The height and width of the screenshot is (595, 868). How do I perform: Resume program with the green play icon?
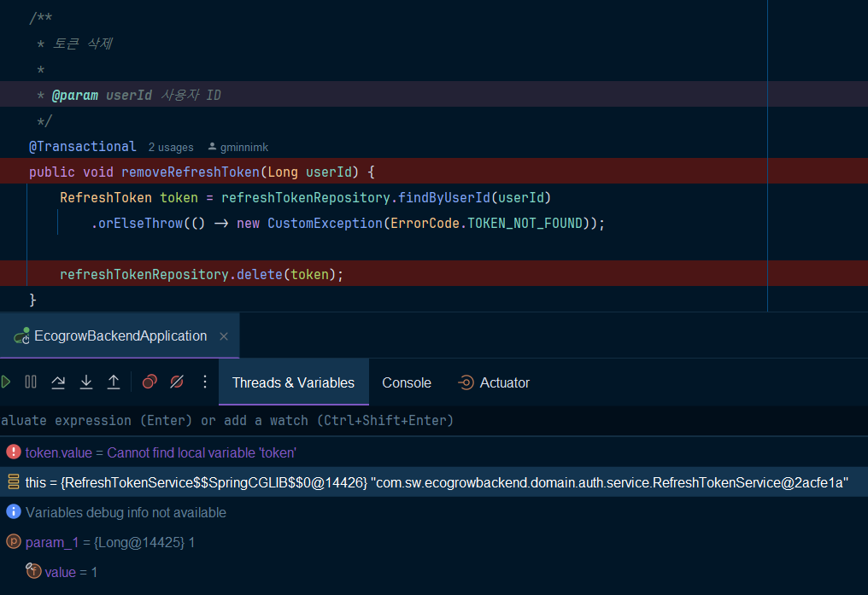(x=5, y=382)
